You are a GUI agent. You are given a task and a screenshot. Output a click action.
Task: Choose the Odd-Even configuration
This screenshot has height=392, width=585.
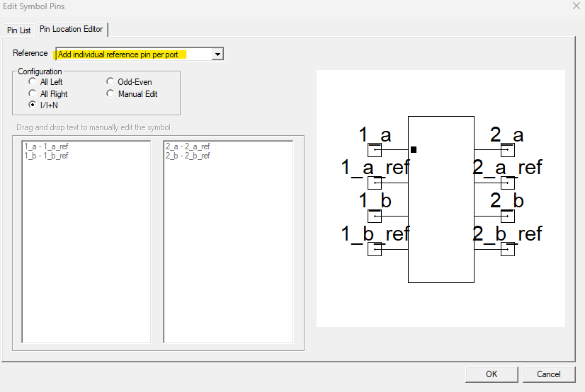(x=110, y=82)
